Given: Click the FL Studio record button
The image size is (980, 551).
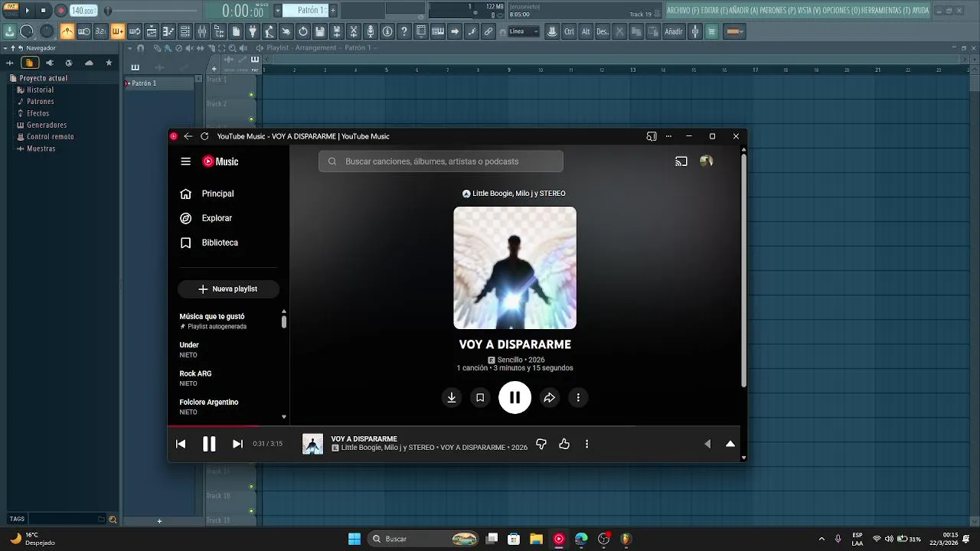Looking at the screenshot, I should pyautogui.click(x=60, y=11).
